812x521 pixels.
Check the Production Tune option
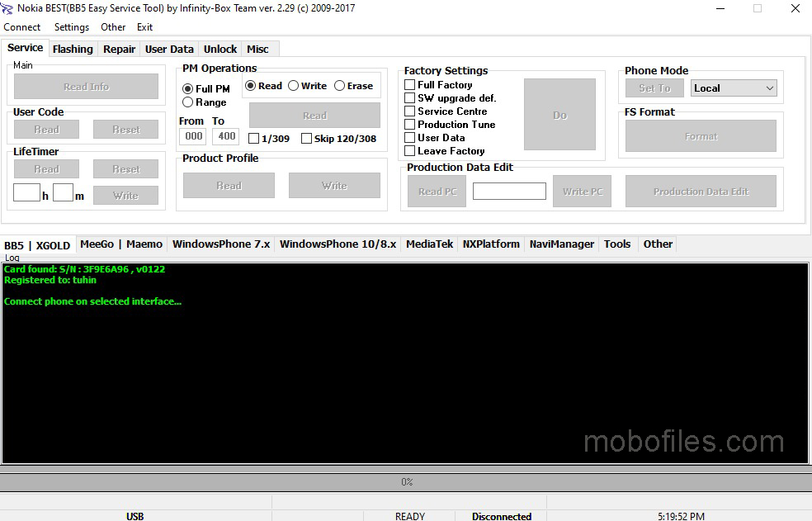pos(450,125)
